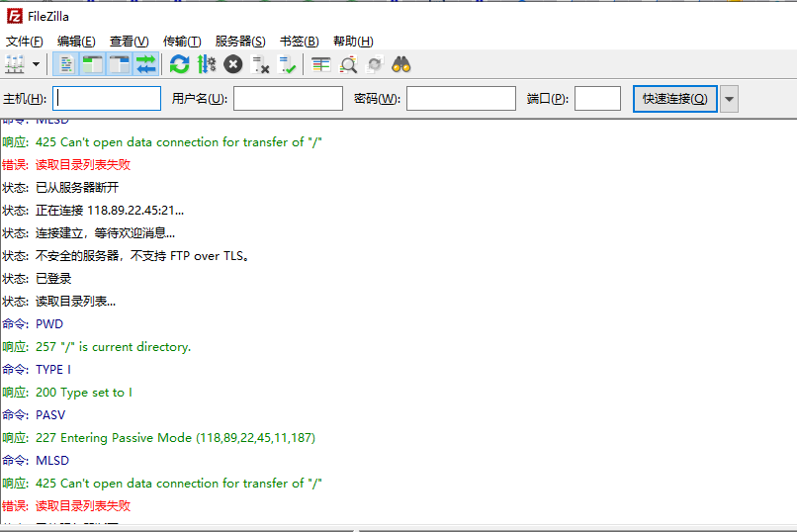The width and height of the screenshot is (797, 532).
Task: Select log line '命令: PWD'
Action: pyautogui.click(x=33, y=324)
